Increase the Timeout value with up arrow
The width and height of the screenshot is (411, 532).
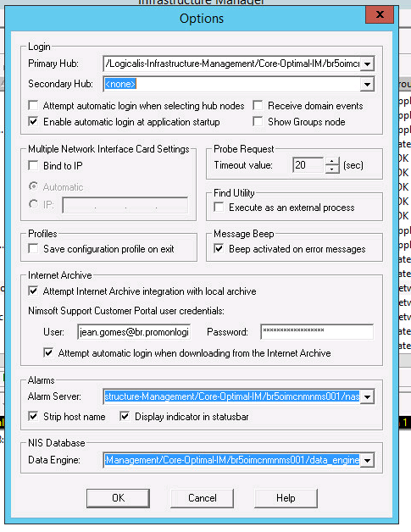click(332, 161)
